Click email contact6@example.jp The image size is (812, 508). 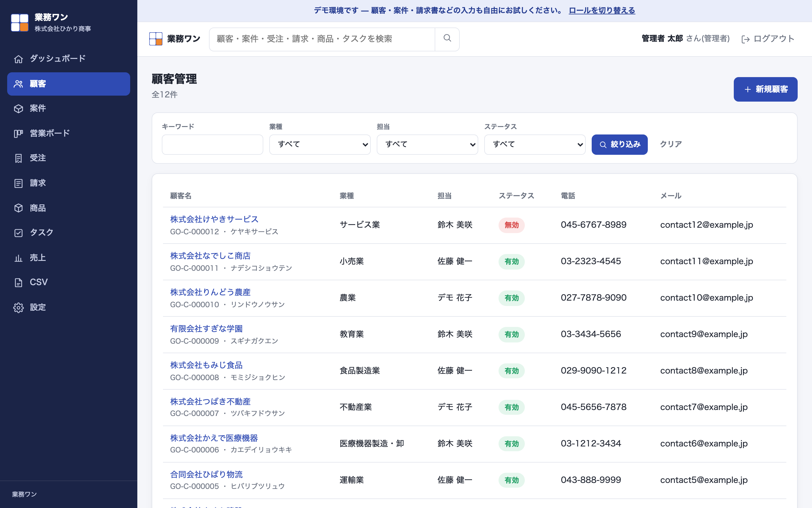[x=704, y=443]
